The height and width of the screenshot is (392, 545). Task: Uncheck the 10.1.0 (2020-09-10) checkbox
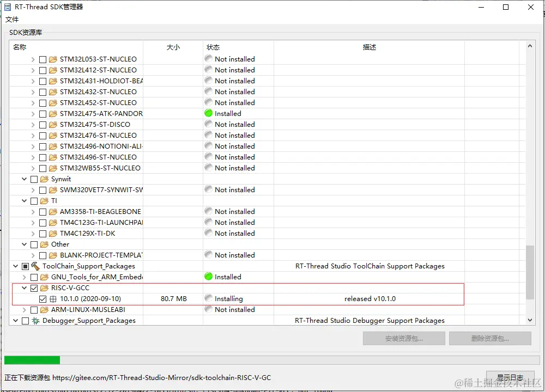point(43,299)
